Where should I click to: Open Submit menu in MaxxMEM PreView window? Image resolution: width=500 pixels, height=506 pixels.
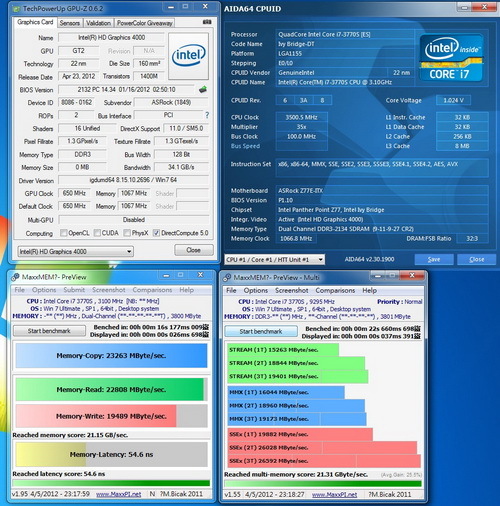(74, 290)
